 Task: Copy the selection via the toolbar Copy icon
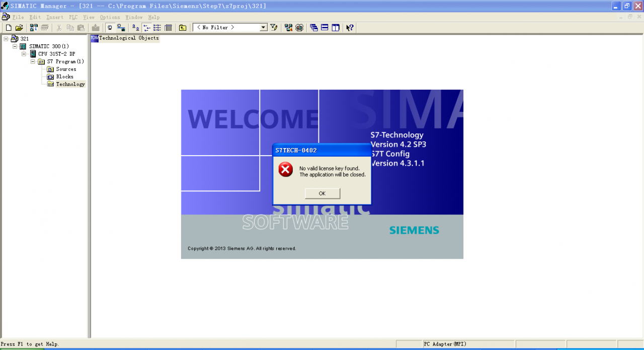point(70,28)
